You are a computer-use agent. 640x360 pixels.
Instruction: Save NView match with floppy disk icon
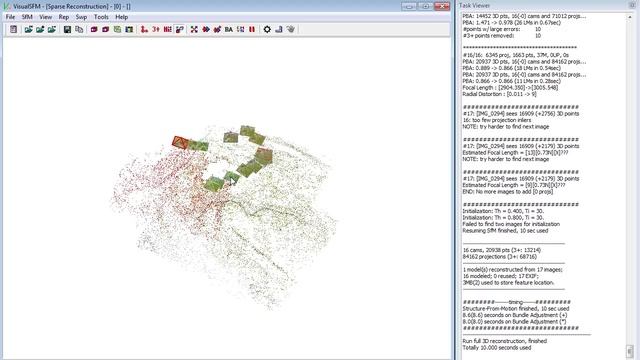[67, 29]
